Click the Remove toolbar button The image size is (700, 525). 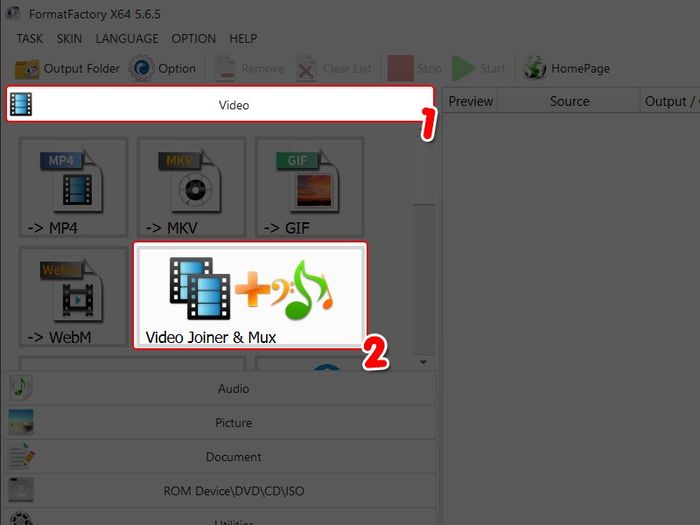[249, 69]
